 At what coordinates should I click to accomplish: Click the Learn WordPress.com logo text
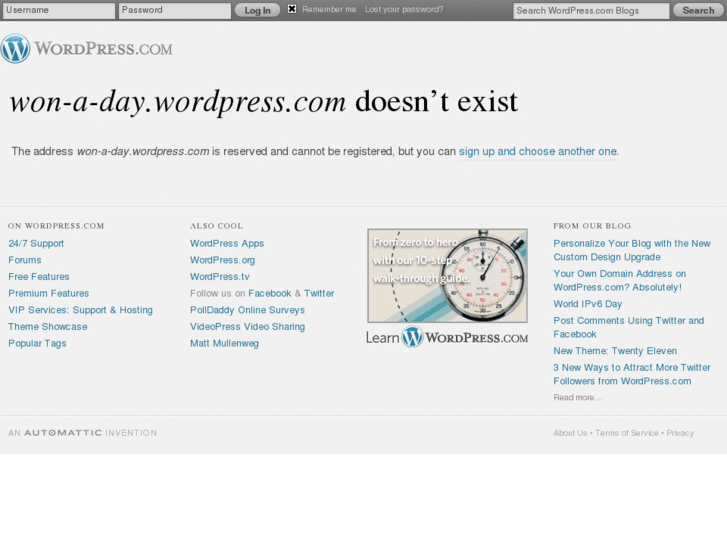pos(447,337)
